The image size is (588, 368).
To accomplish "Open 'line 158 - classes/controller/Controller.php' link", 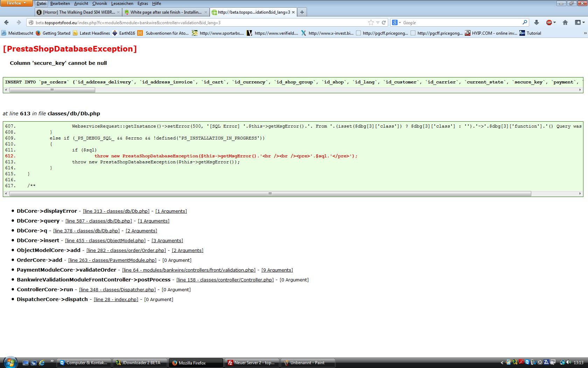I will 225,280.
